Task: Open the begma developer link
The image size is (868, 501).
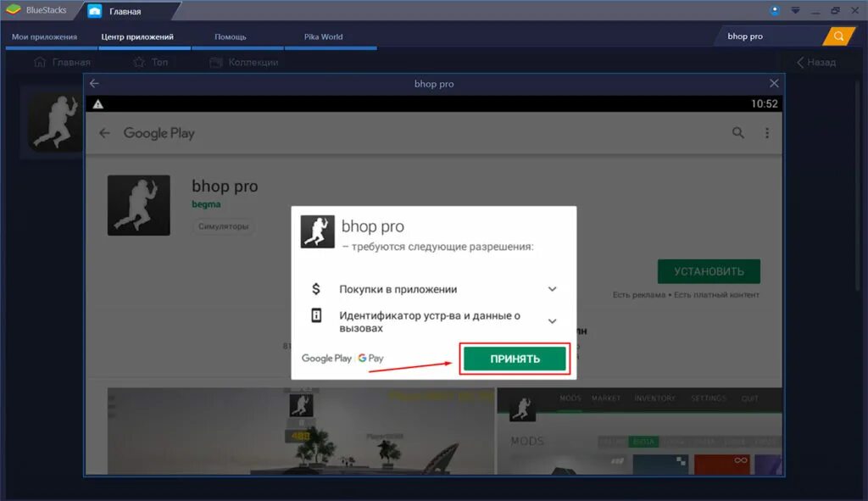Action: click(x=206, y=204)
